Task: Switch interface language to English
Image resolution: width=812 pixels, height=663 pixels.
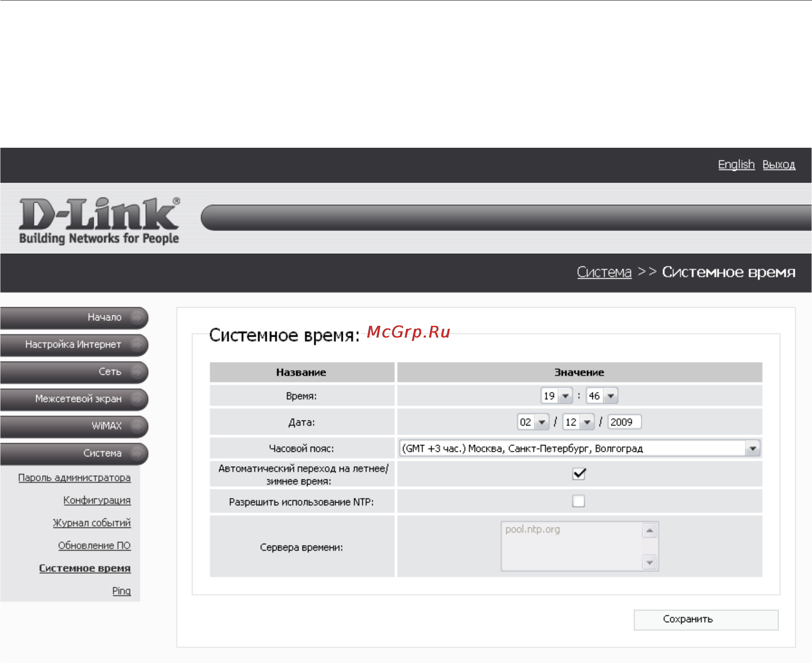Action: click(x=736, y=165)
